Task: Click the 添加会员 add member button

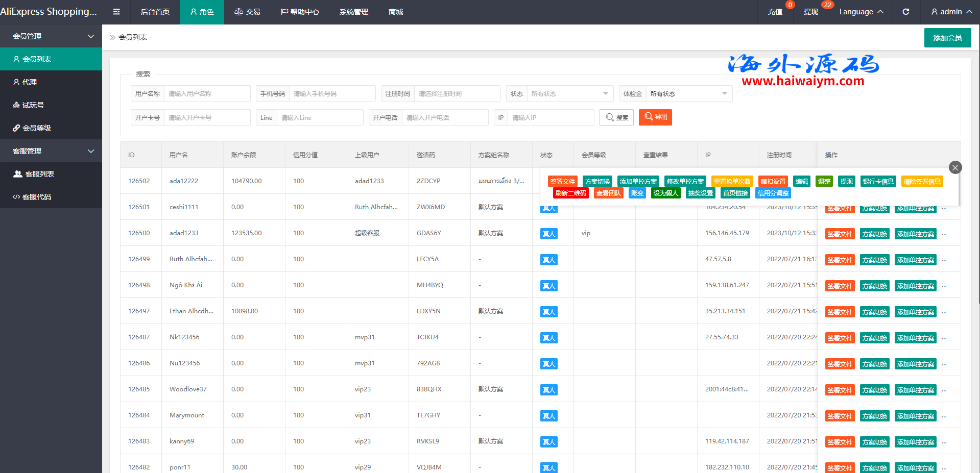Action: [x=947, y=38]
